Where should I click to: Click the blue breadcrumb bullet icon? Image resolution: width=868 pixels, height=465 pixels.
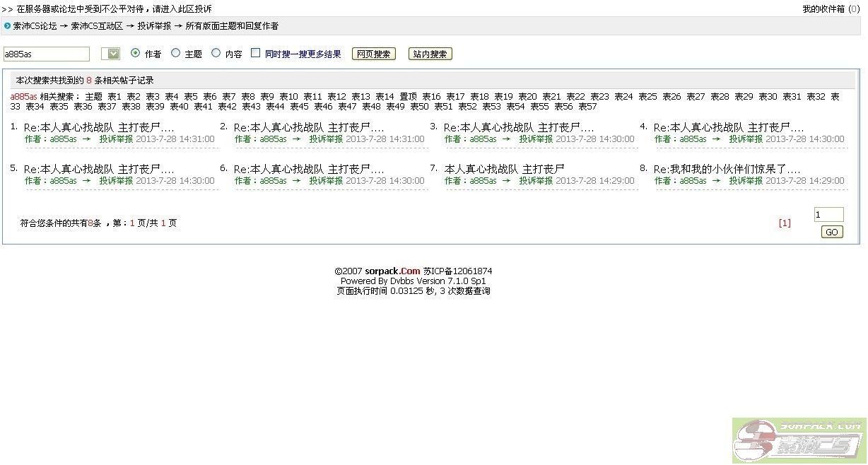coord(8,26)
